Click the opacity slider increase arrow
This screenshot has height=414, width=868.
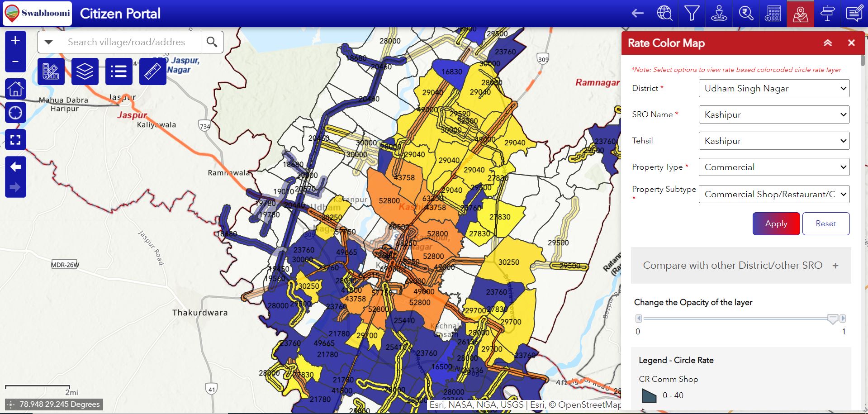(x=842, y=319)
